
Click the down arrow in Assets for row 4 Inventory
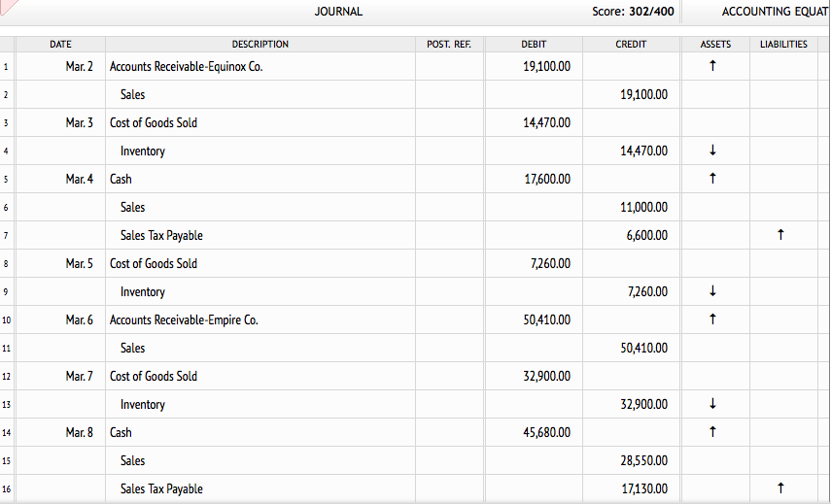[x=712, y=151]
